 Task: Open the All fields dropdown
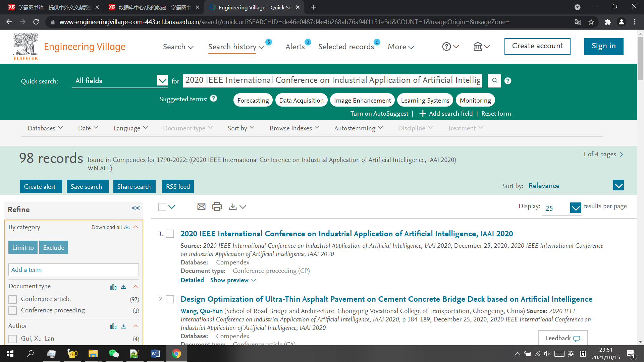(x=120, y=81)
